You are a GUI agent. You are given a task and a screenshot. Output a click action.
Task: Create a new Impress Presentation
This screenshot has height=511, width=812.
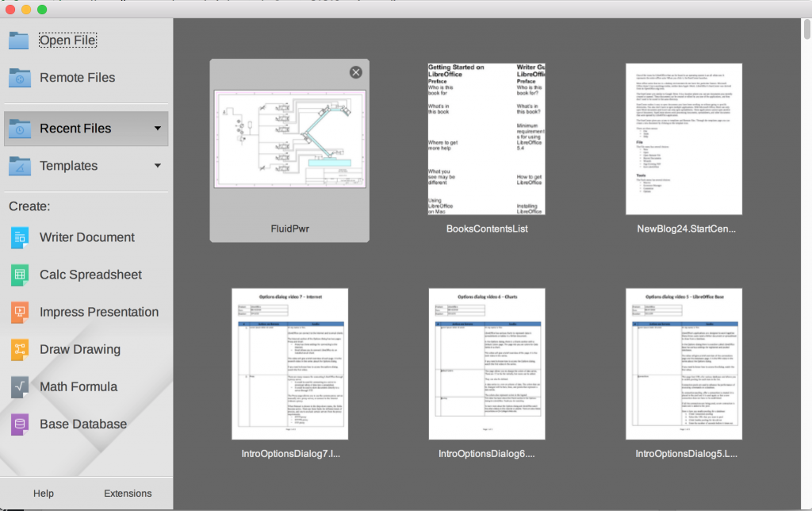tap(99, 312)
